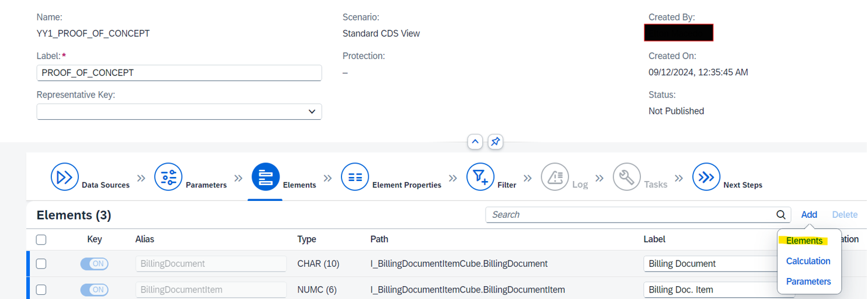Select the Elements step icon

[266, 177]
